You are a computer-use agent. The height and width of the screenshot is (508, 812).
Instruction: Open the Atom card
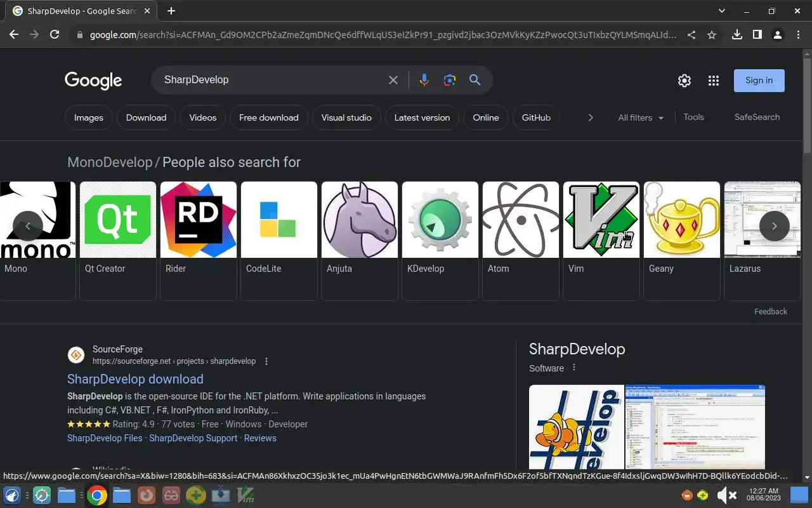coord(521,241)
